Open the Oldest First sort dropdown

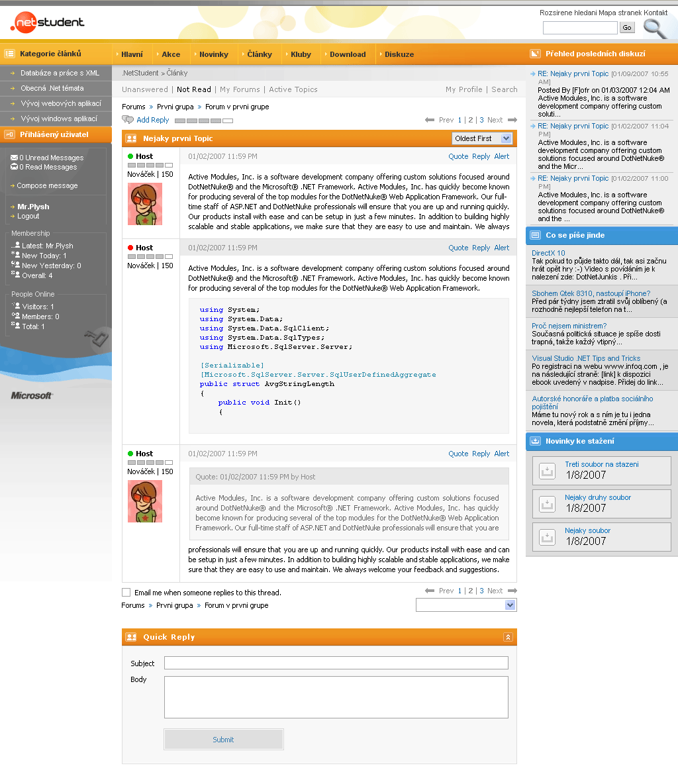[x=482, y=138]
